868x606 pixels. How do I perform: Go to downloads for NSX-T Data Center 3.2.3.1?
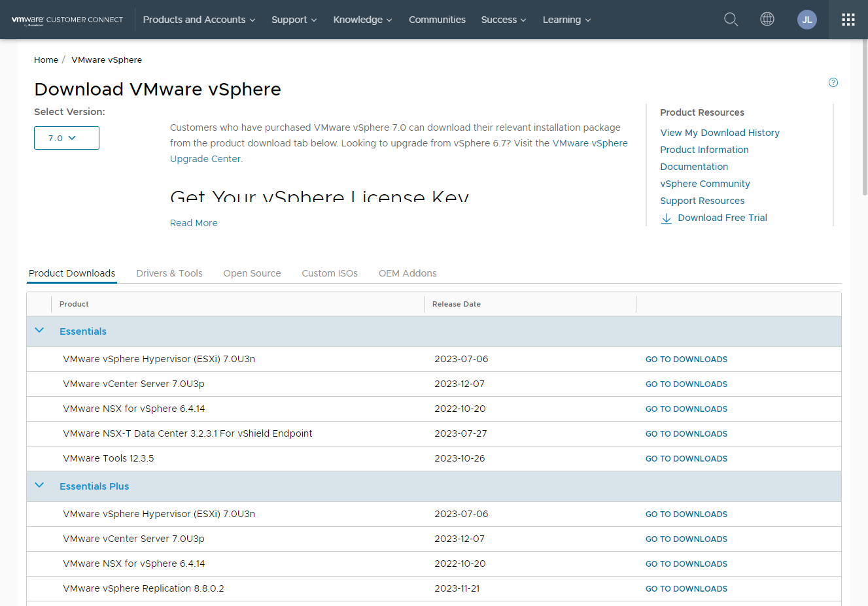(x=686, y=434)
